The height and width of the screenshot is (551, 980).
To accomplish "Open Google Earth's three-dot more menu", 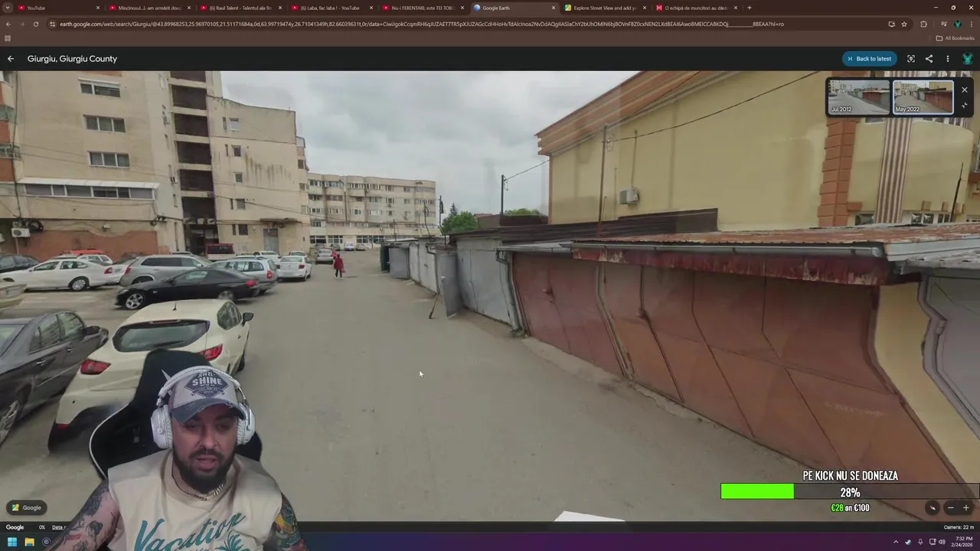I will tap(947, 59).
